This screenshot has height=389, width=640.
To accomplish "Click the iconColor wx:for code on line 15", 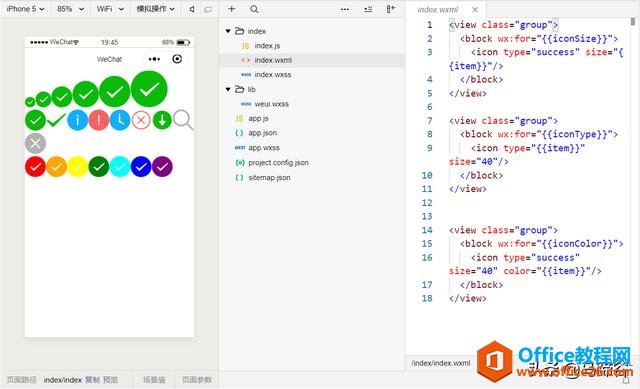I will pos(560,244).
